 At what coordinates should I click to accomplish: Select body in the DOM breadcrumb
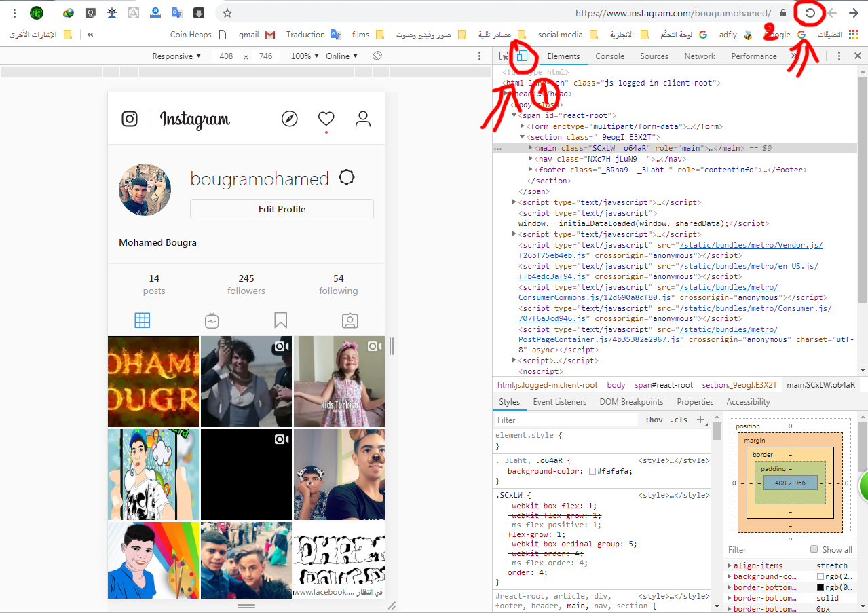616,385
